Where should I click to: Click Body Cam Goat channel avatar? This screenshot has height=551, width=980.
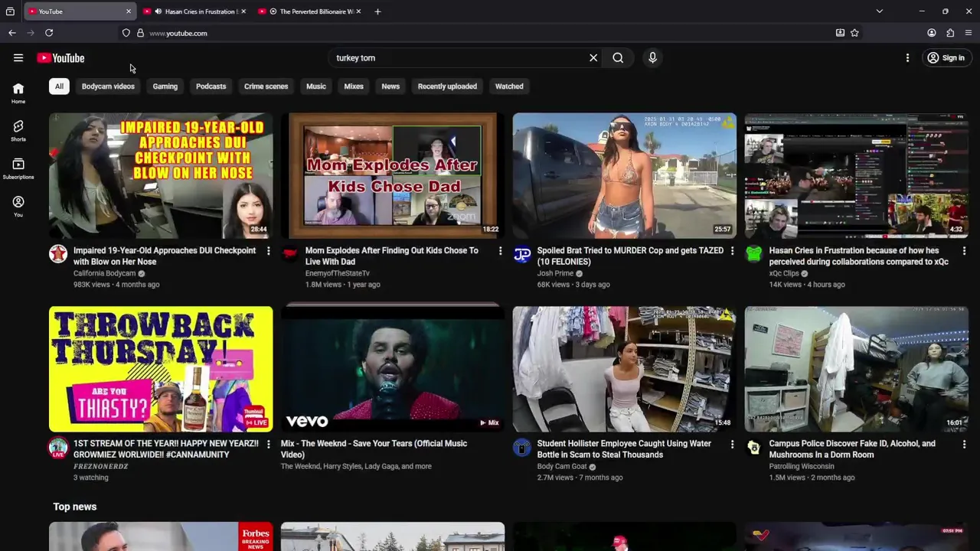click(x=522, y=447)
